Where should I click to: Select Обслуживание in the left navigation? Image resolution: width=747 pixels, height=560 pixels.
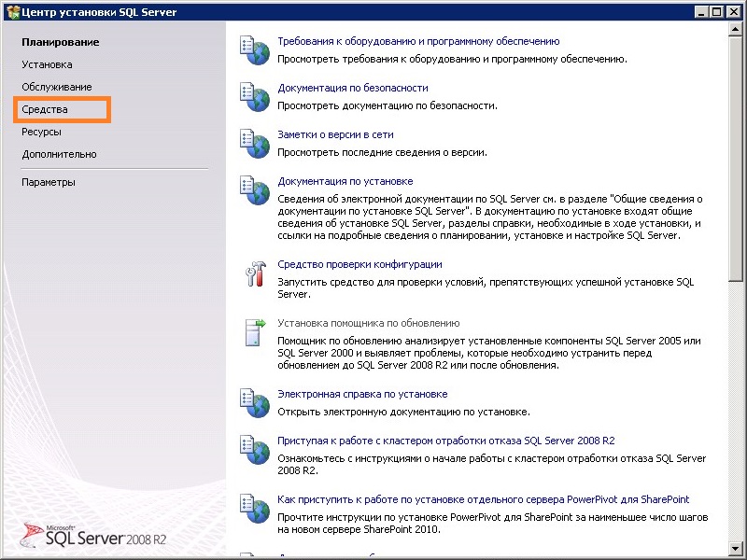pos(56,87)
